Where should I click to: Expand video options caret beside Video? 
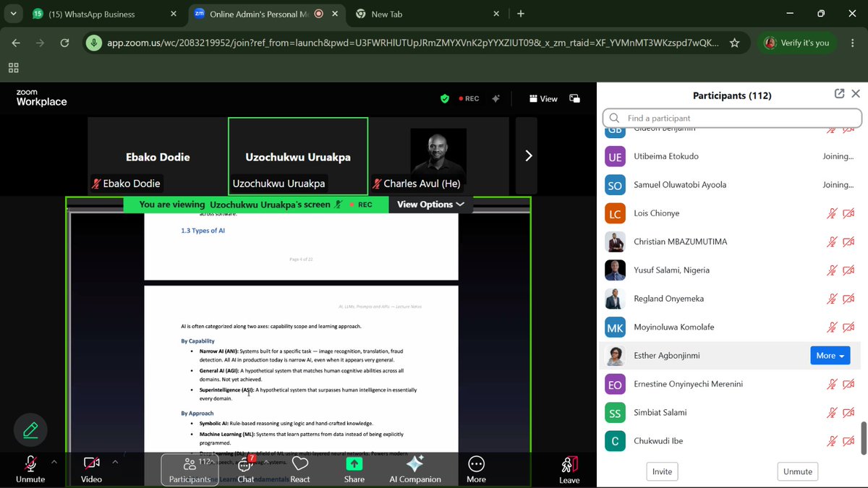(114, 461)
